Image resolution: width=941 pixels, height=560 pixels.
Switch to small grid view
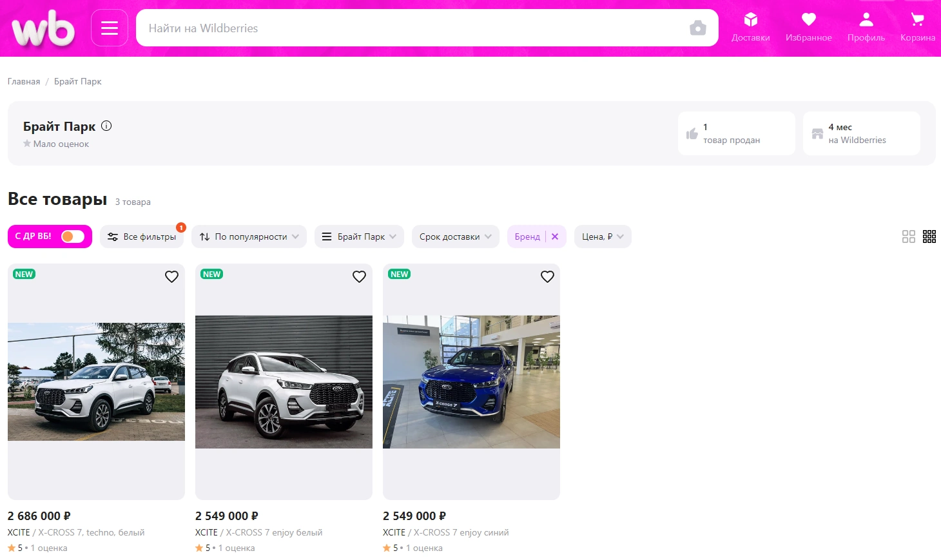pos(929,237)
